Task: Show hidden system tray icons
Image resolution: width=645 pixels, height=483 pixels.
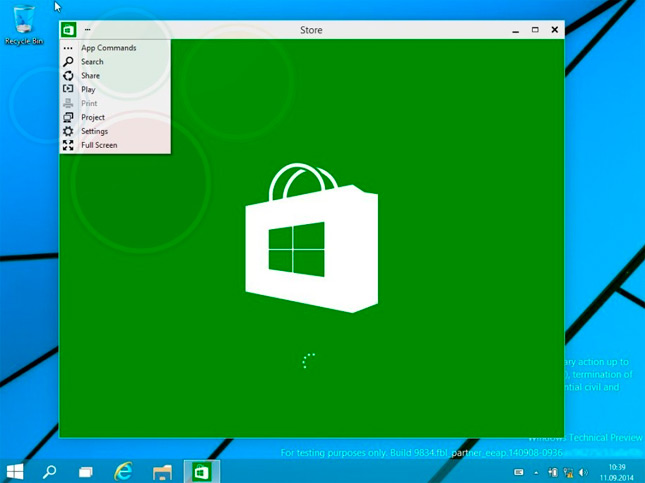Action: point(536,472)
